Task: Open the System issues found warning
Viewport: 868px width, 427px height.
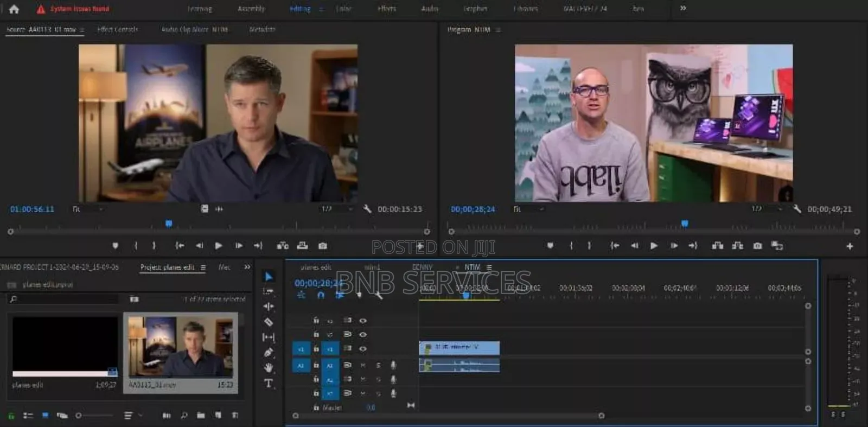Action: point(73,9)
